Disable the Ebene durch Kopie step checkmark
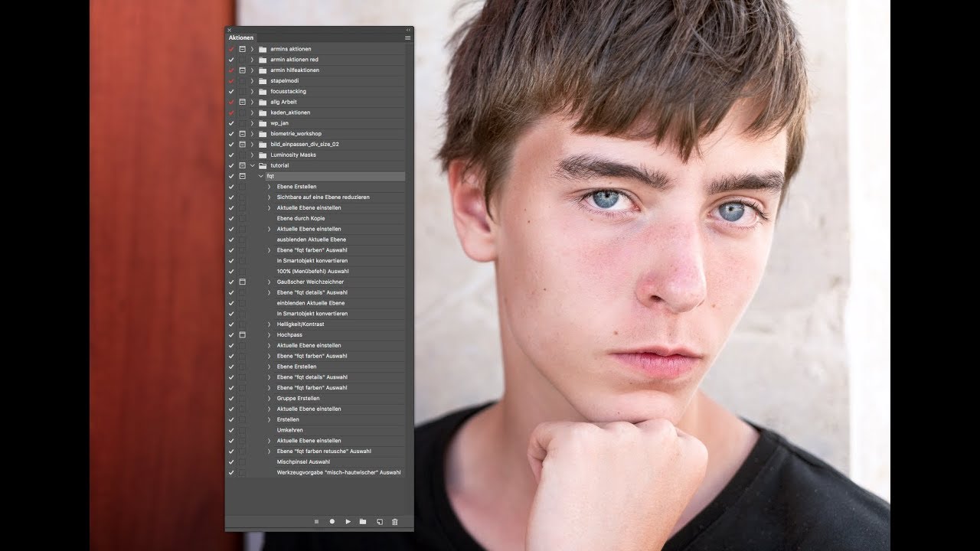The width and height of the screenshot is (980, 551). click(231, 218)
